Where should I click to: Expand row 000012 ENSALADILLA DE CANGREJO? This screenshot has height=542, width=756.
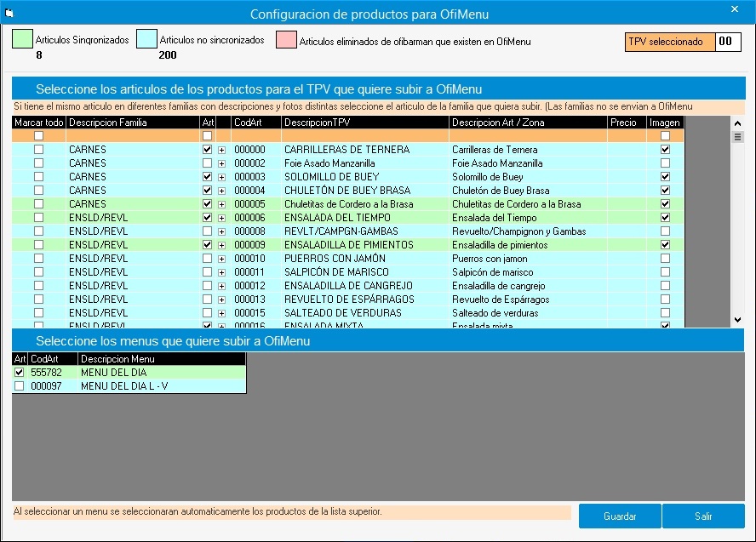[x=222, y=286]
